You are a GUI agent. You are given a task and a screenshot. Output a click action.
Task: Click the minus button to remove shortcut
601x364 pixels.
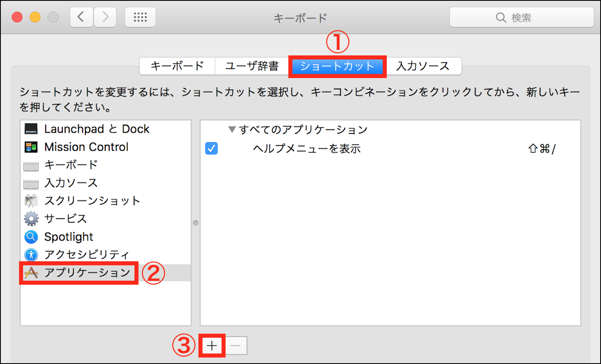[x=235, y=346]
